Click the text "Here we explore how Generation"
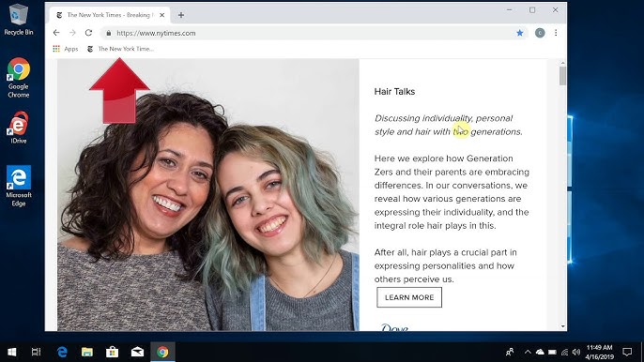 443,158
